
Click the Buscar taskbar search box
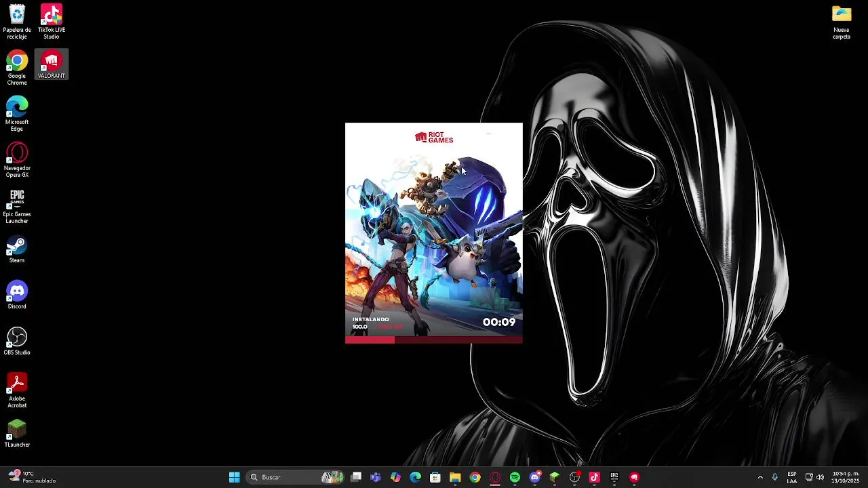tap(296, 477)
